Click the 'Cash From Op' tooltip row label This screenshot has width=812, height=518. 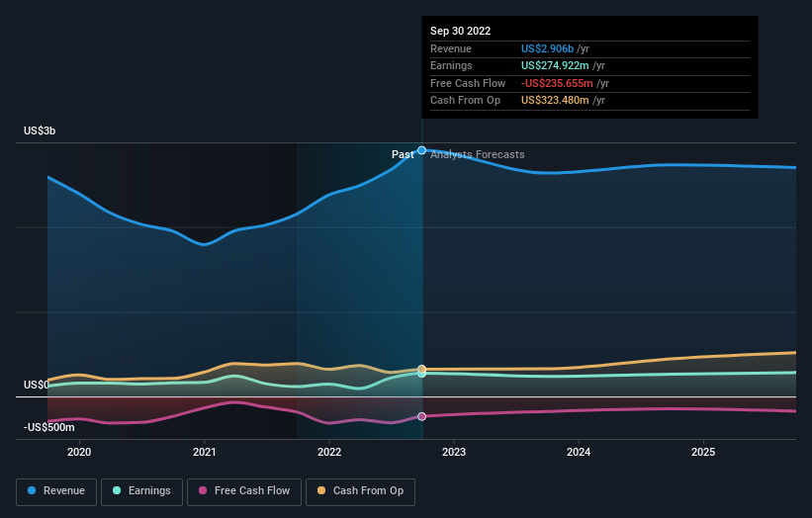(465, 101)
